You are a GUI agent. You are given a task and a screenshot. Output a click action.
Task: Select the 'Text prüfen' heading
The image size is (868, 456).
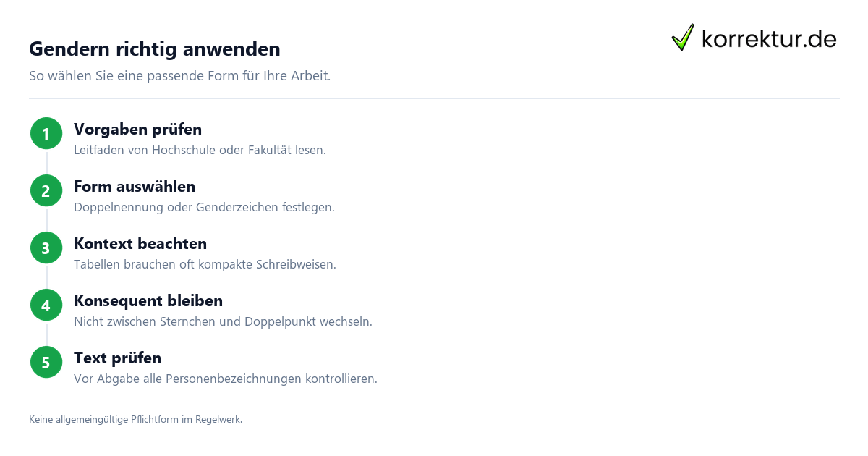(x=117, y=358)
